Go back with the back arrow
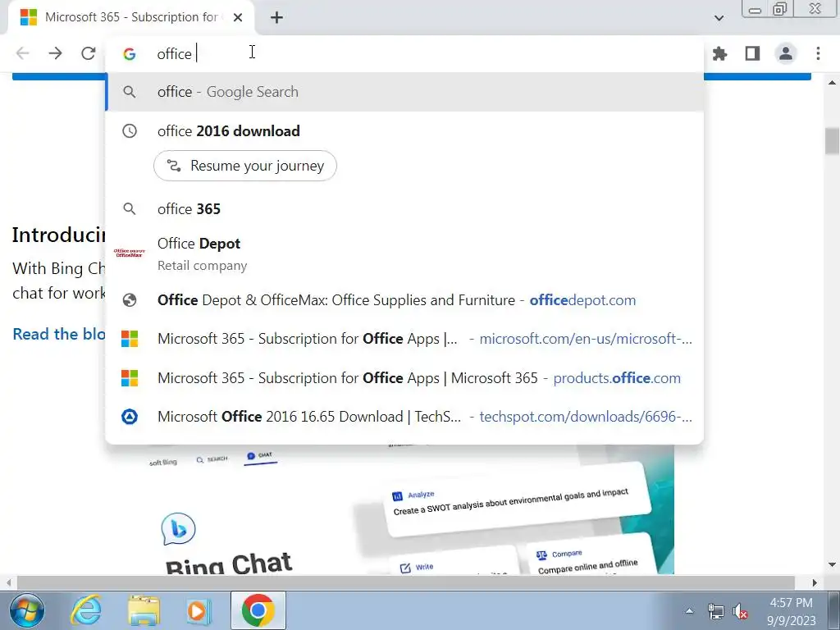 [22, 53]
